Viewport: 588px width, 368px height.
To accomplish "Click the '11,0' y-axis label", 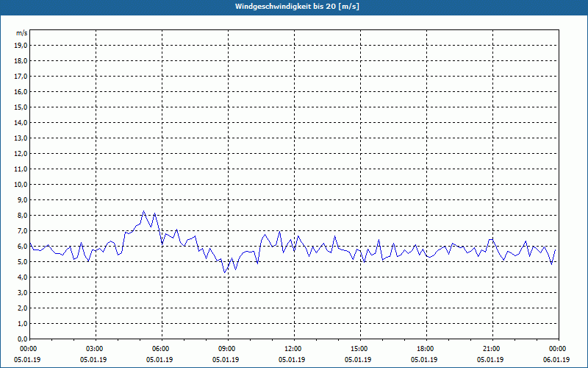I will (x=21, y=169).
